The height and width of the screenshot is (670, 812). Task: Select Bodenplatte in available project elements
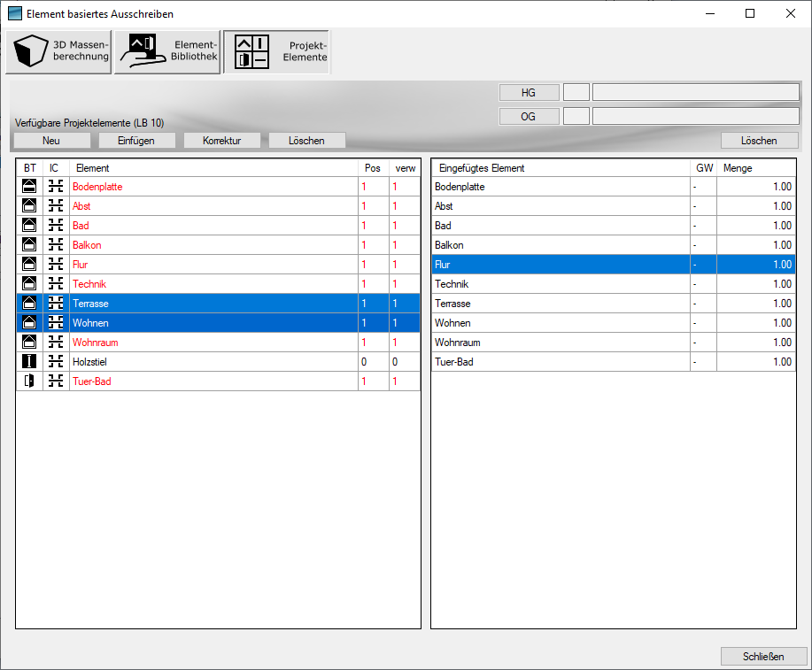pos(218,187)
